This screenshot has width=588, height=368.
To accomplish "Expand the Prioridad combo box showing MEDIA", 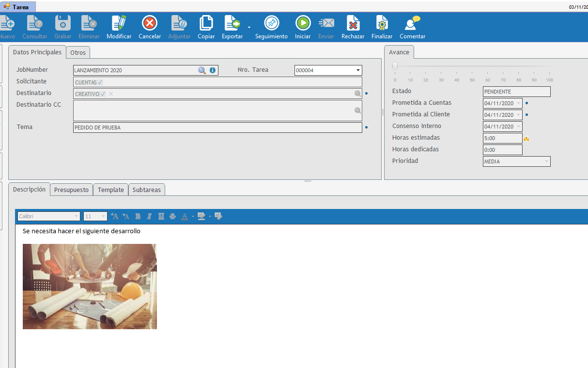I will tap(546, 161).
